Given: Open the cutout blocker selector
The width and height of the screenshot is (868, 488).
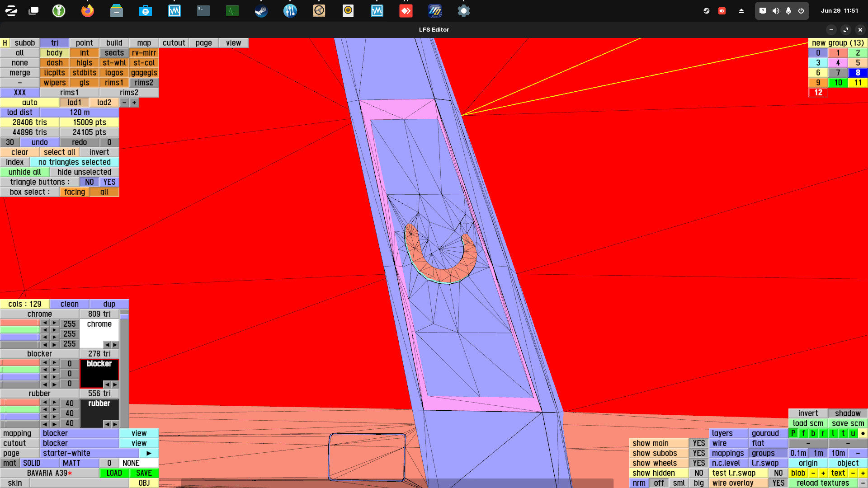Looking at the screenshot, I should point(80,443).
